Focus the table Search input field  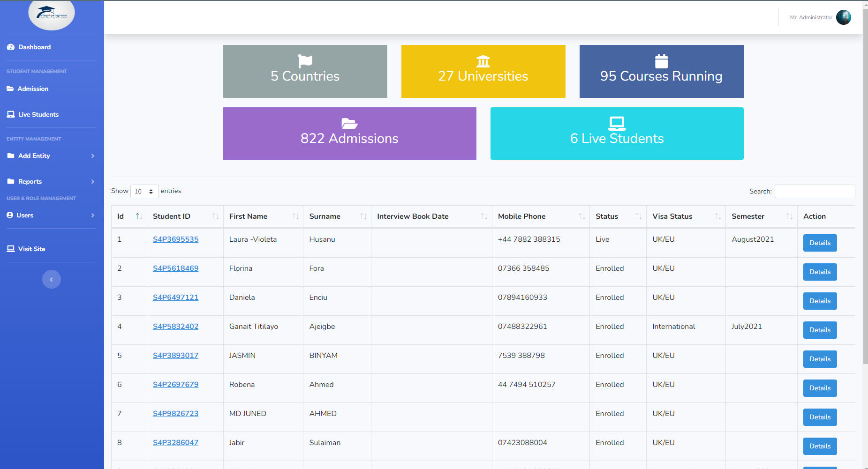click(815, 191)
